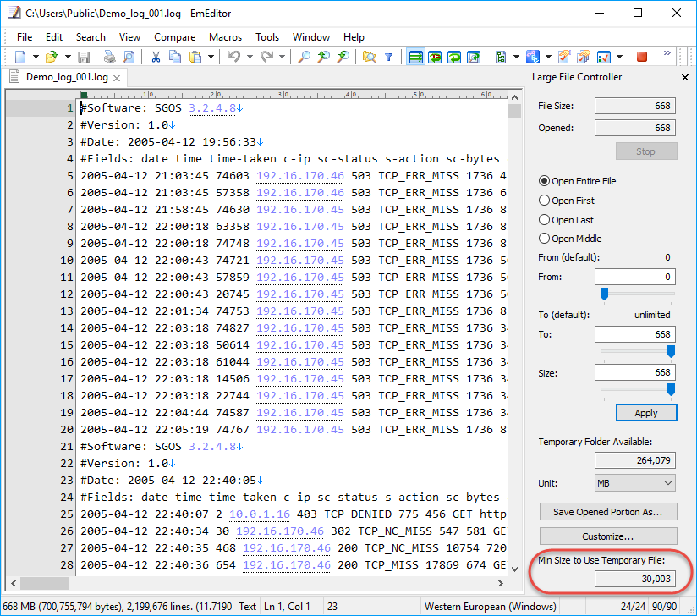Image resolution: width=697 pixels, height=616 pixels.
Task: Click the From slider thumb
Action: click(x=604, y=294)
